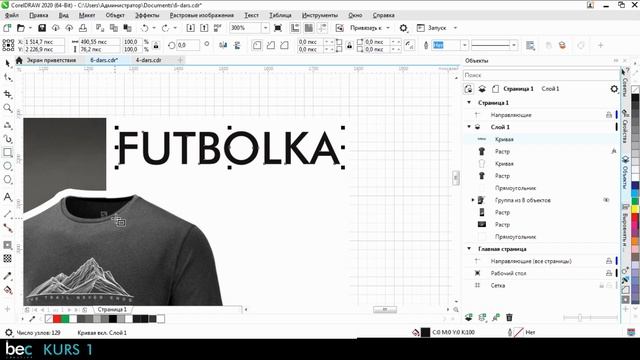Click the Страница 1 page tab at bottom
This screenshot has height=360, width=640.
pyautogui.click(x=112, y=309)
